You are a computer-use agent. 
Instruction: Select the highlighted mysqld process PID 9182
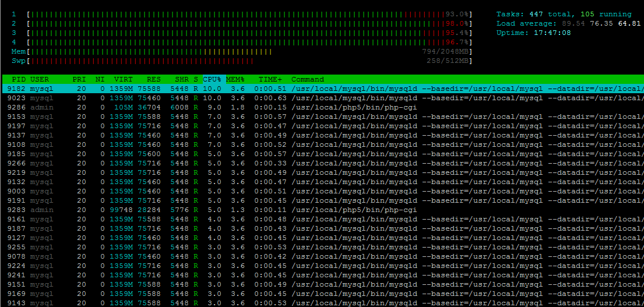point(323,89)
